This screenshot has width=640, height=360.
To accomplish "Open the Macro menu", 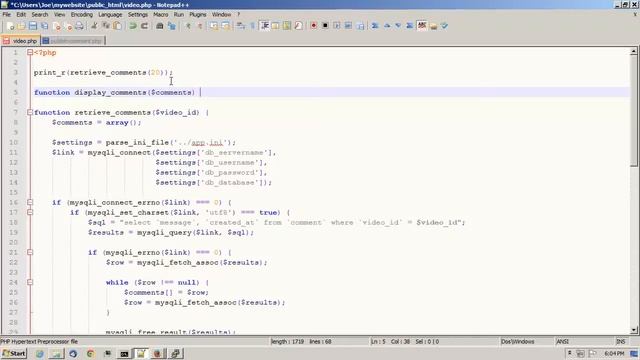I will coord(160,14).
